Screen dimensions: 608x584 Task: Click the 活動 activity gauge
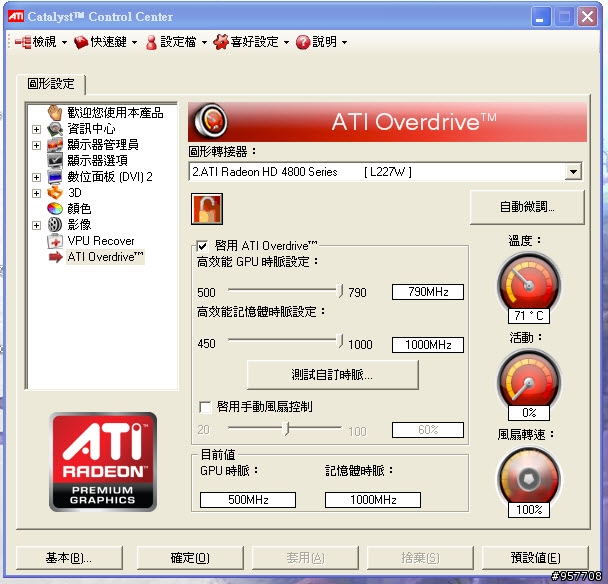(x=529, y=381)
